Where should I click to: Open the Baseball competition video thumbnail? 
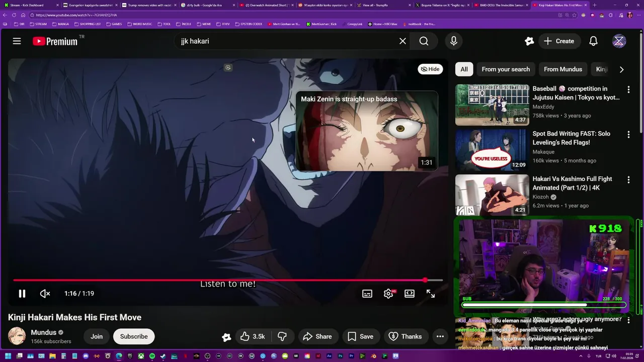(492, 105)
